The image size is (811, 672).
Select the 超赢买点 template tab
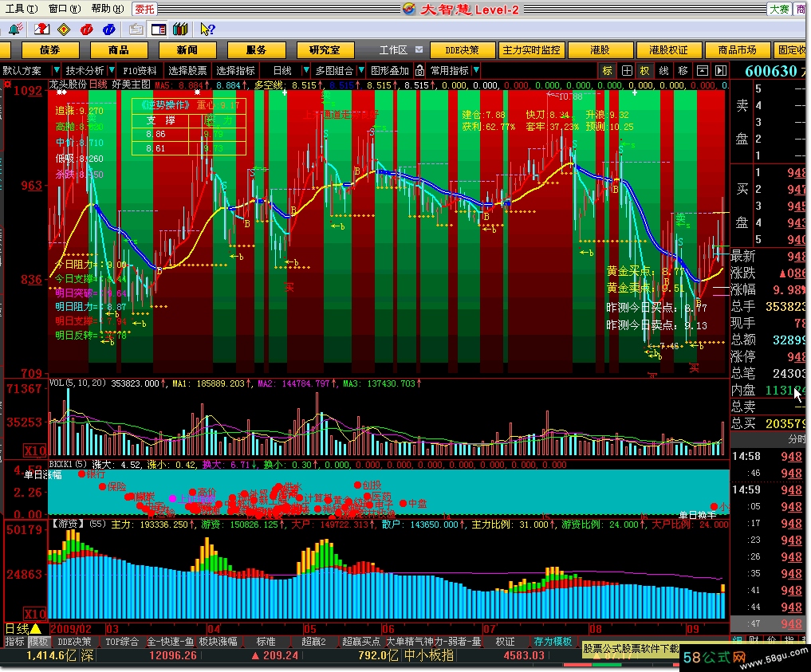coord(361,642)
